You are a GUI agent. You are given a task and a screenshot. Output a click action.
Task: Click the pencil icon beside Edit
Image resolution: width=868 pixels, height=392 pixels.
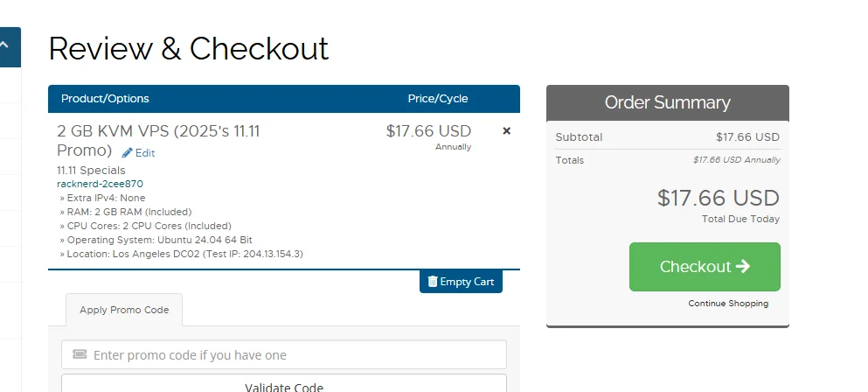[128, 152]
